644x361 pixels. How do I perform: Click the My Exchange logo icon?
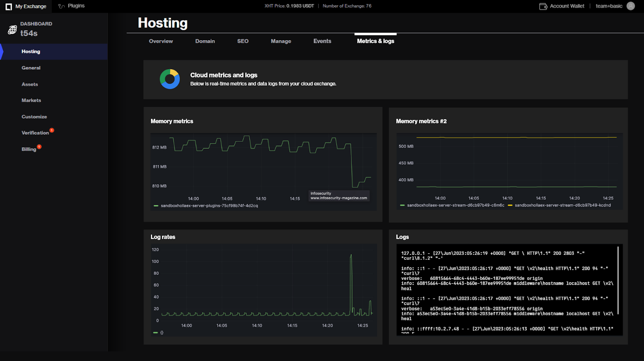pos(8,6)
